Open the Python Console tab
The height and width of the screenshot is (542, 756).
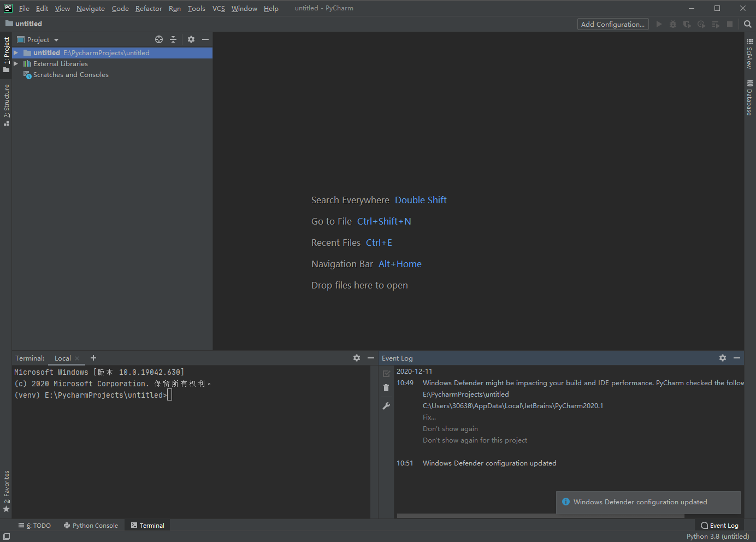(x=91, y=526)
